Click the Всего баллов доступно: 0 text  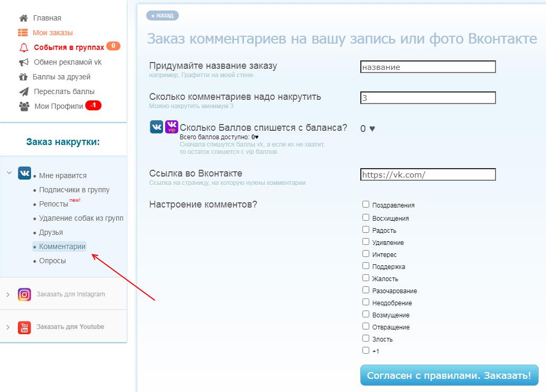tap(219, 137)
